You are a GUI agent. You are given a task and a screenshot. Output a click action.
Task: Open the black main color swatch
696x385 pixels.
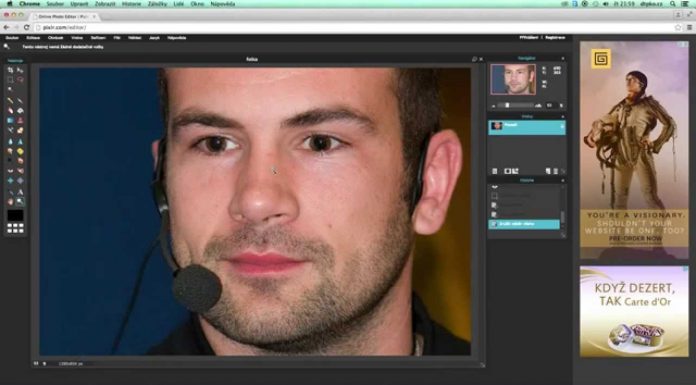[x=16, y=215]
